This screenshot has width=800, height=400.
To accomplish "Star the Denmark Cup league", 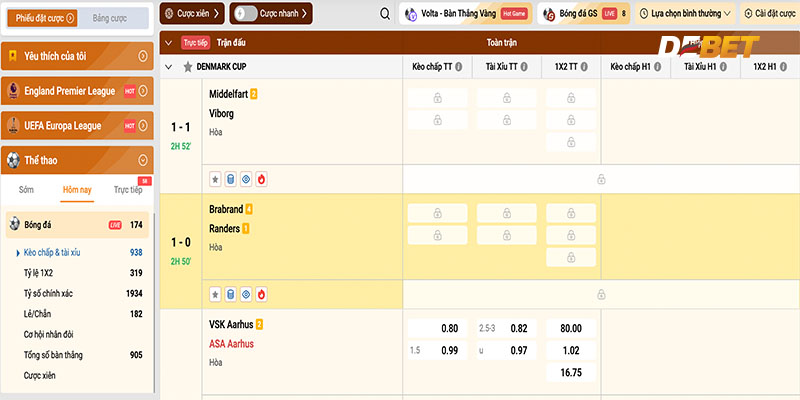I will [x=188, y=67].
